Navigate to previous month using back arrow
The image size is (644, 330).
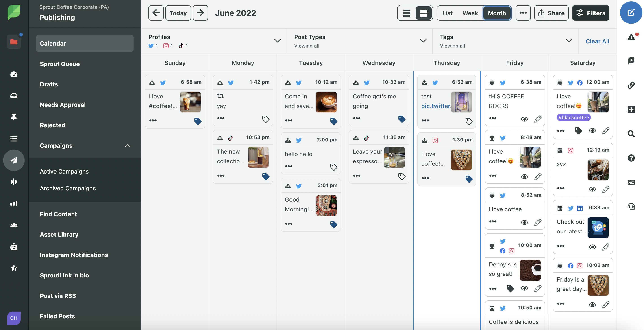[x=156, y=13]
